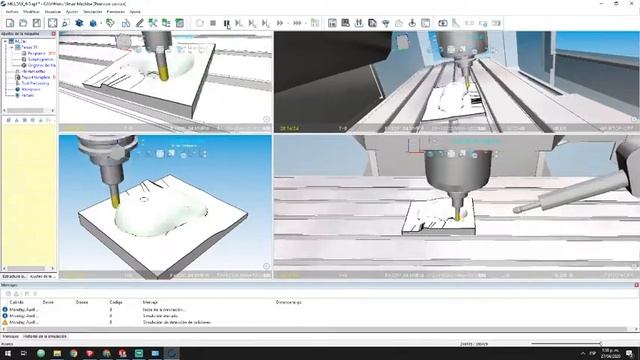640x360 pixels.
Task: Open the notification center in system tray
Action: click(630, 353)
